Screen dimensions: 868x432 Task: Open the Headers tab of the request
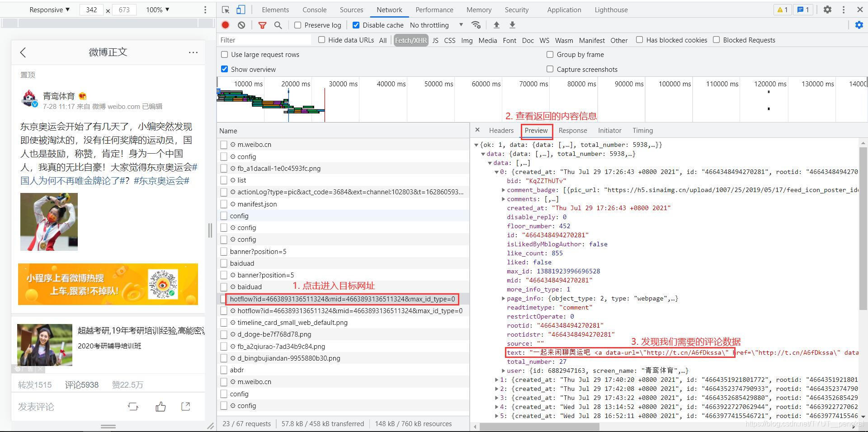point(501,130)
